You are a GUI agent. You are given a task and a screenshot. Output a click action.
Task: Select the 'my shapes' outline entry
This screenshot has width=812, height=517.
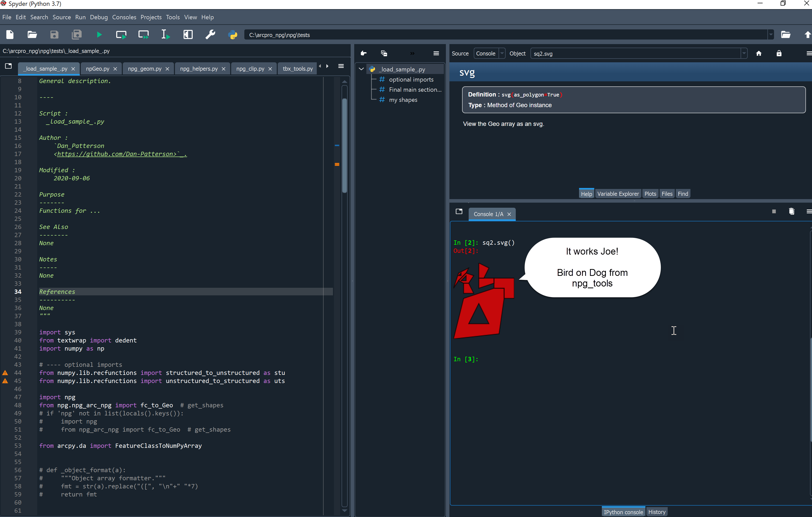403,100
